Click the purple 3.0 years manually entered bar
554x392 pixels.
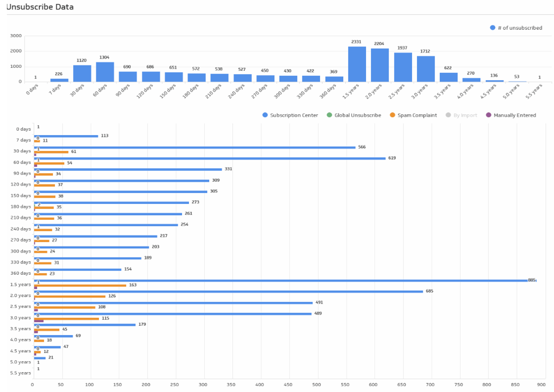point(39,321)
